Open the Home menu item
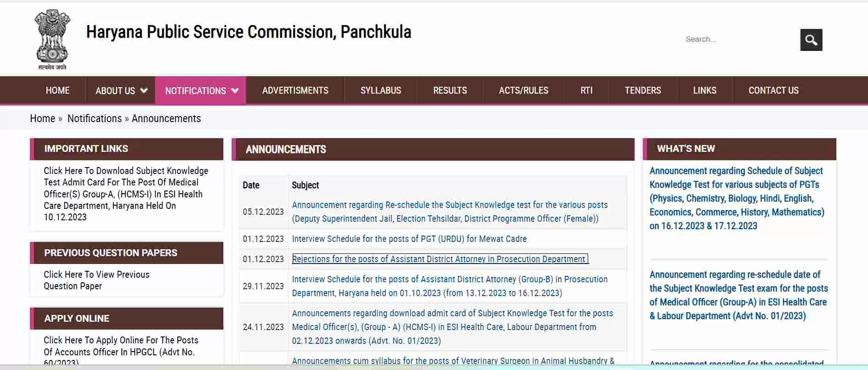 [57, 90]
